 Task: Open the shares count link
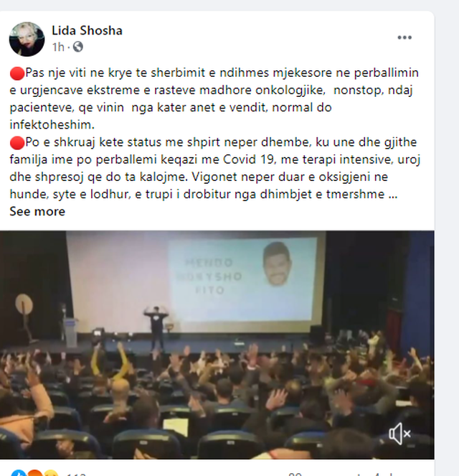pyautogui.click(x=384, y=474)
